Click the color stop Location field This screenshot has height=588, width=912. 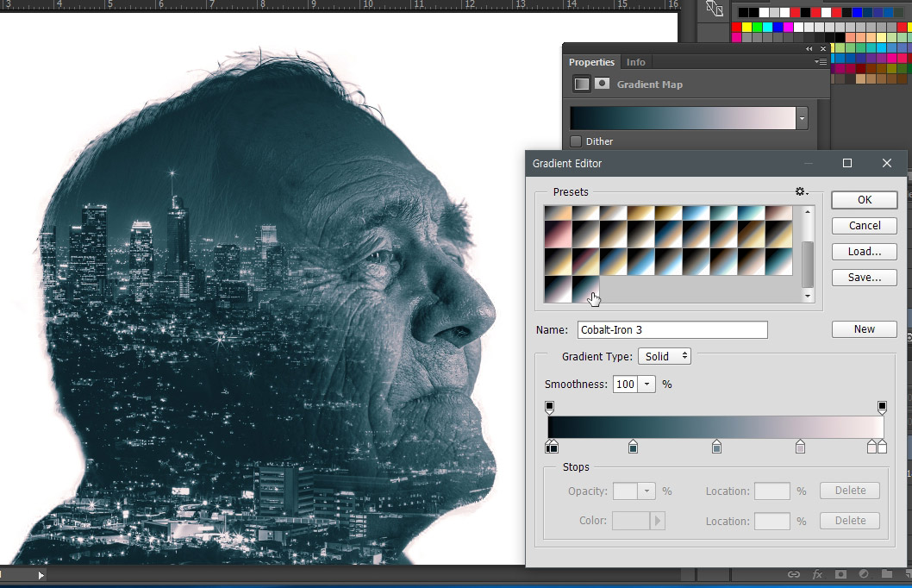point(771,521)
